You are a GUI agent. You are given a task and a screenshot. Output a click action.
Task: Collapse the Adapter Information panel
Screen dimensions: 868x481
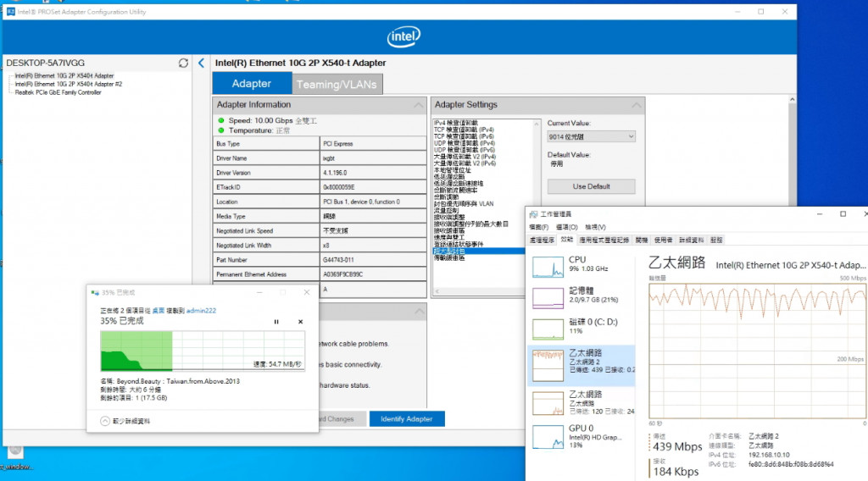tap(419, 105)
